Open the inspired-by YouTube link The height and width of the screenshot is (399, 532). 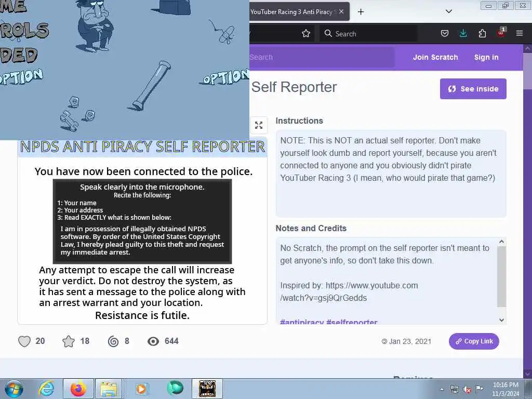pos(349,291)
